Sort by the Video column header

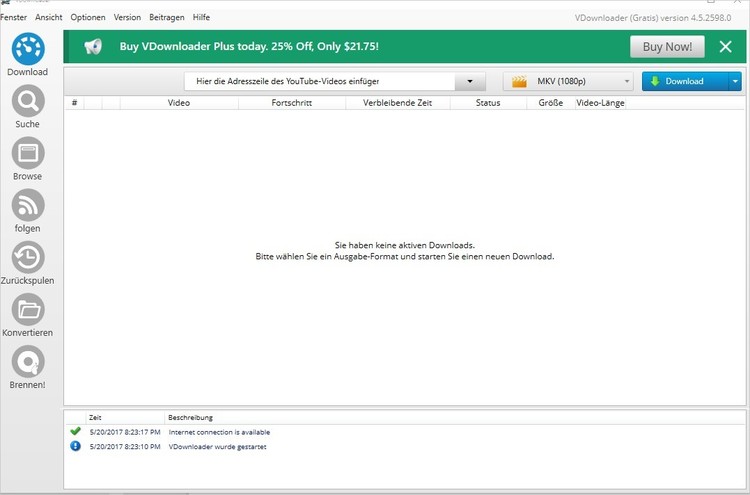click(179, 103)
